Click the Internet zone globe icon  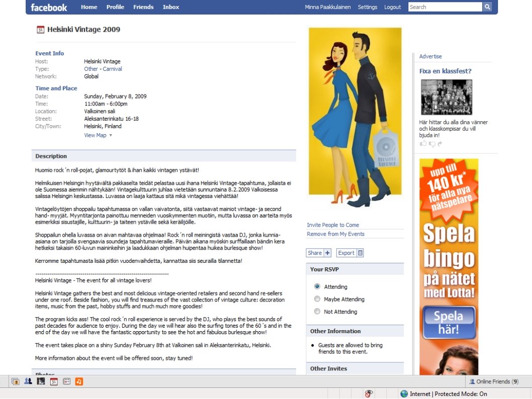click(404, 393)
